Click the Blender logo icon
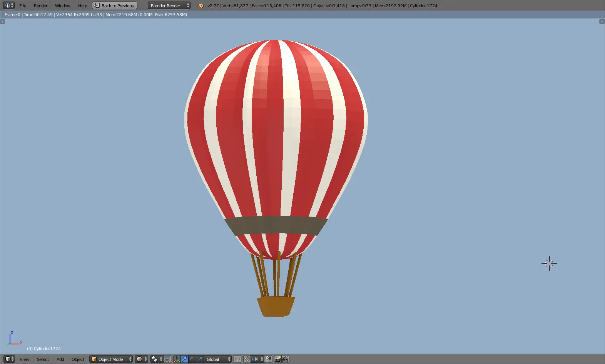605x364 pixels. [x=201, y=5]
